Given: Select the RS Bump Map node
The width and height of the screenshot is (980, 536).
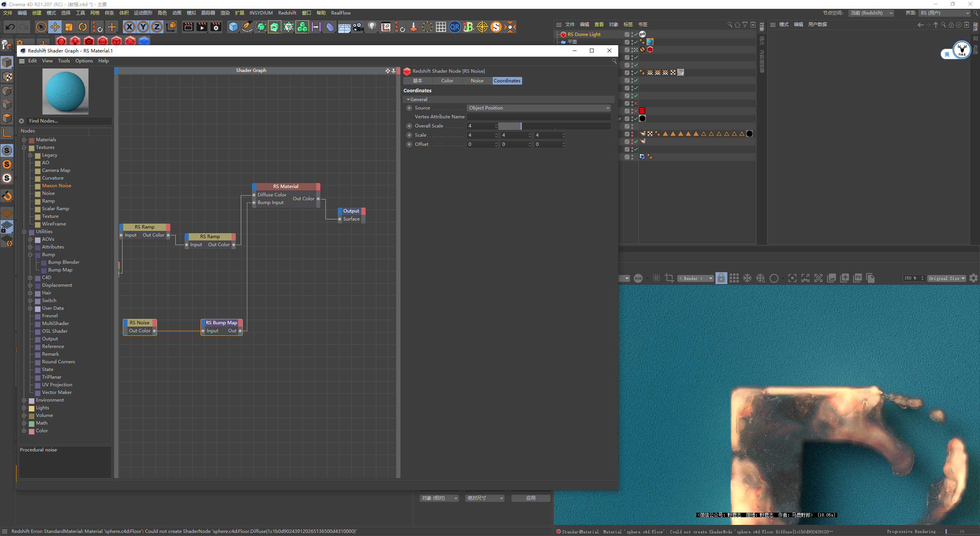Looking at the screenshot, I should click(221, 323).
